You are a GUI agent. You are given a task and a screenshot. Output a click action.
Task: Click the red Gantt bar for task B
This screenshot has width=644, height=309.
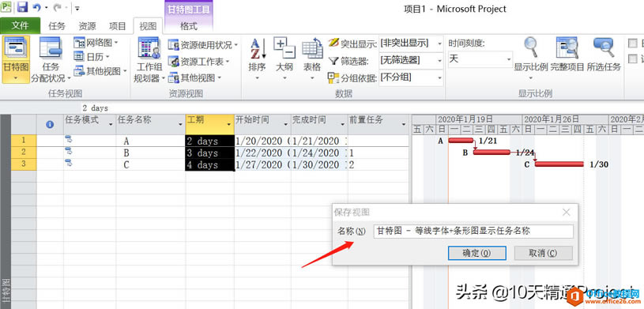tap(491, 152)
